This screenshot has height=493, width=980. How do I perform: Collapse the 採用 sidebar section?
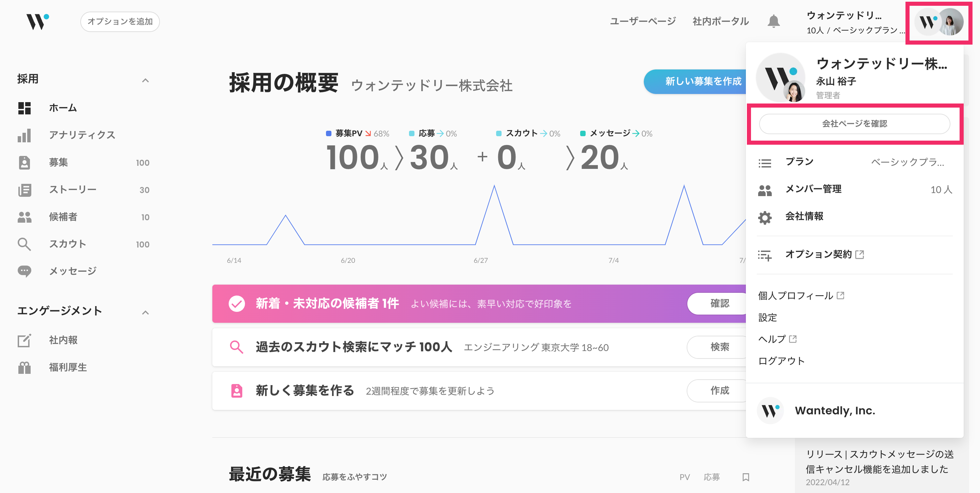[x=145, y=80]
